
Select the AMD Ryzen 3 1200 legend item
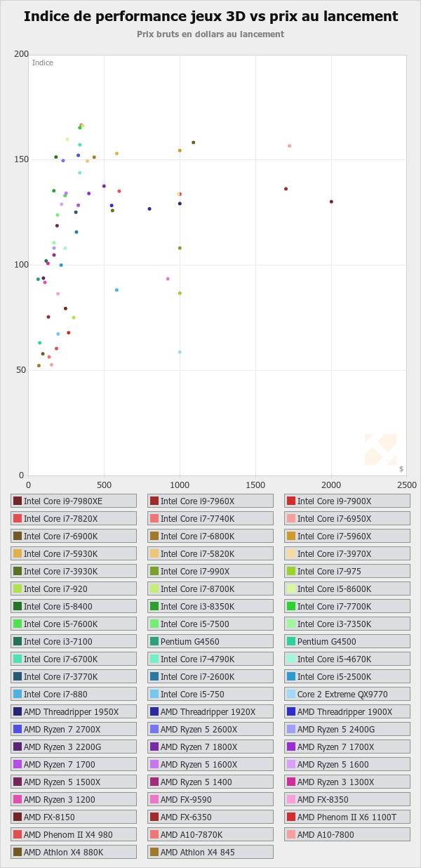74,799
